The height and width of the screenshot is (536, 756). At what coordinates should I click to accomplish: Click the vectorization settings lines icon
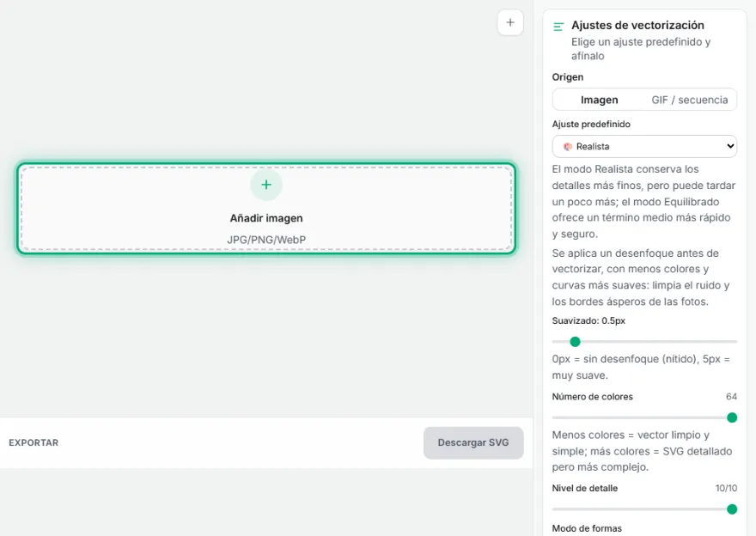[558, 27]
